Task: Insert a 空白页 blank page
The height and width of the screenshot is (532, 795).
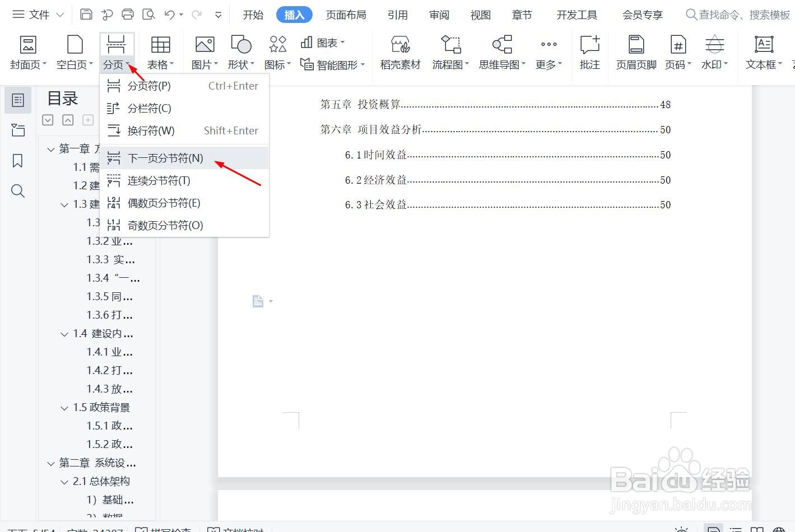Action: point(73,50)
